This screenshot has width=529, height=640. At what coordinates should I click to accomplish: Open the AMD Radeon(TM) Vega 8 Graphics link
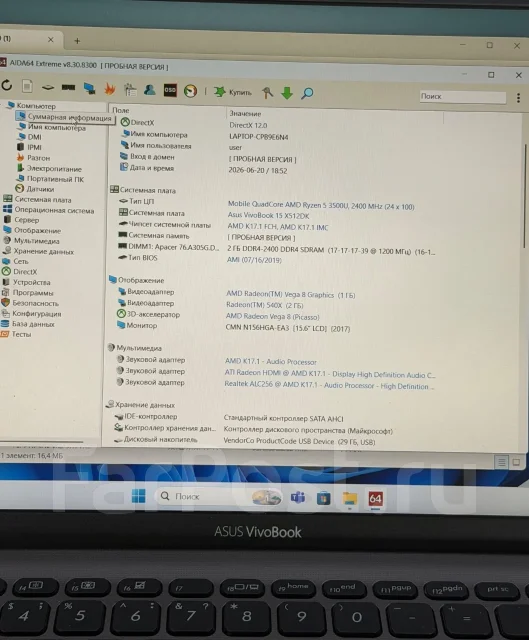[290, 294]
